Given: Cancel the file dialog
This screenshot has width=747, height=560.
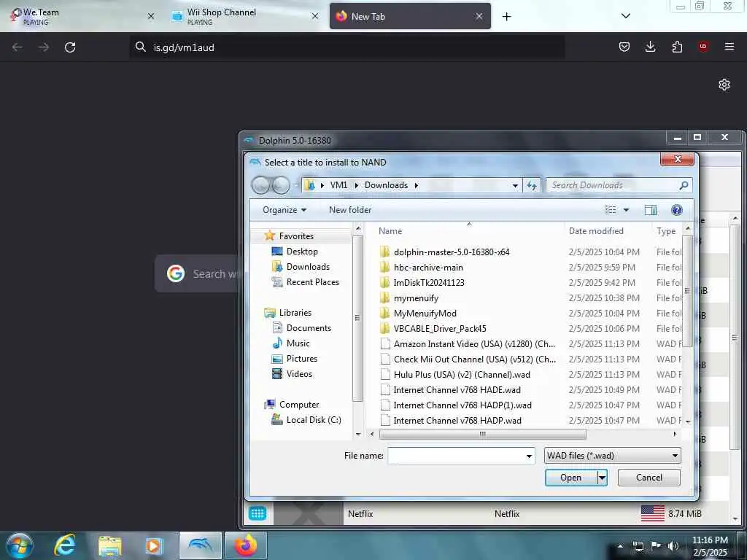Looking at the screenshot, I should pos(649,478).
